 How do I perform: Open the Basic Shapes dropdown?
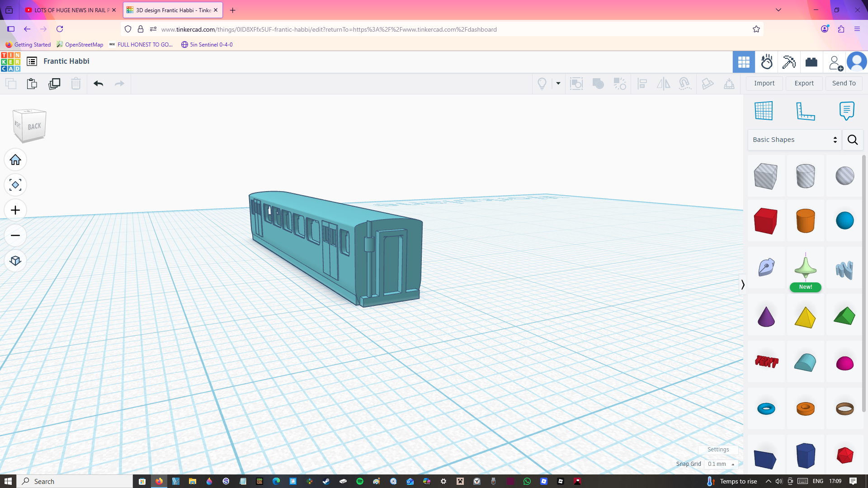794,140
